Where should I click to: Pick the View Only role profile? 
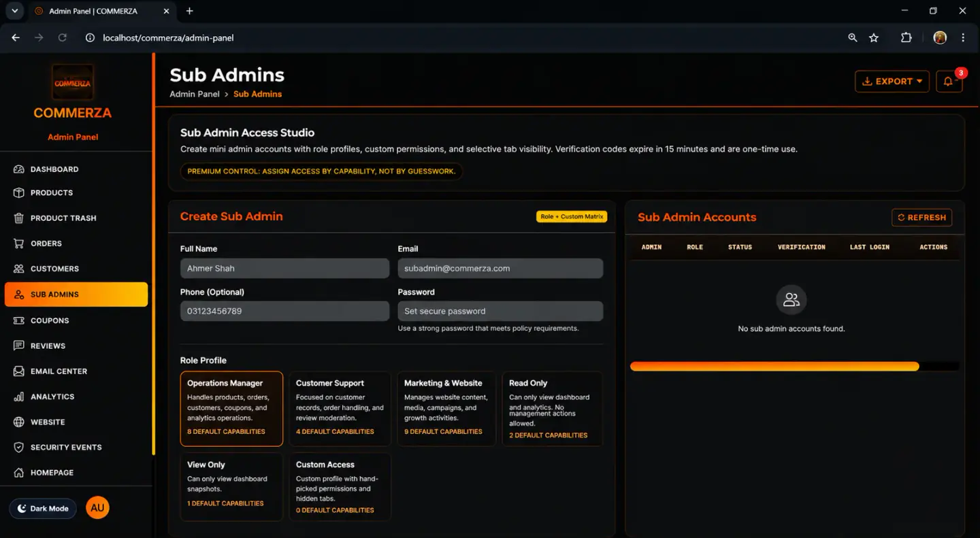pos(231,486)
